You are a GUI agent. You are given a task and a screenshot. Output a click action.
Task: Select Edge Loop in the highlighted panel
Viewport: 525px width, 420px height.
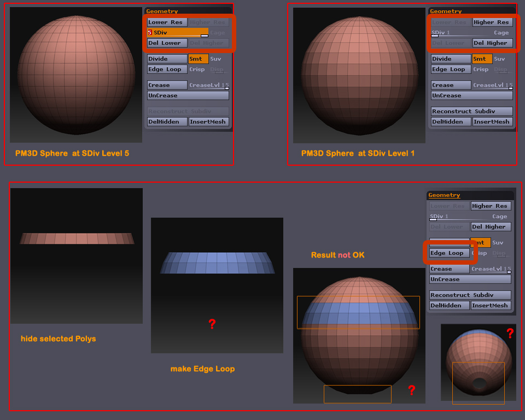[x=448, y=253]
